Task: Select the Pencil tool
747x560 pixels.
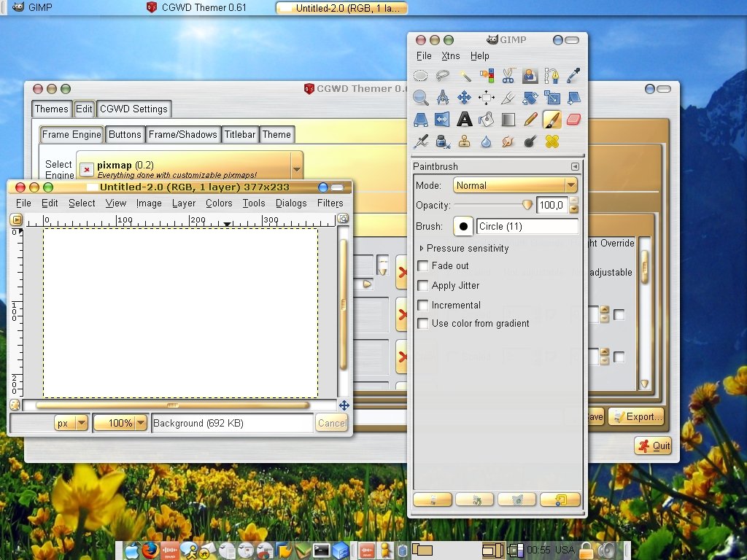Action: point(530,120)
